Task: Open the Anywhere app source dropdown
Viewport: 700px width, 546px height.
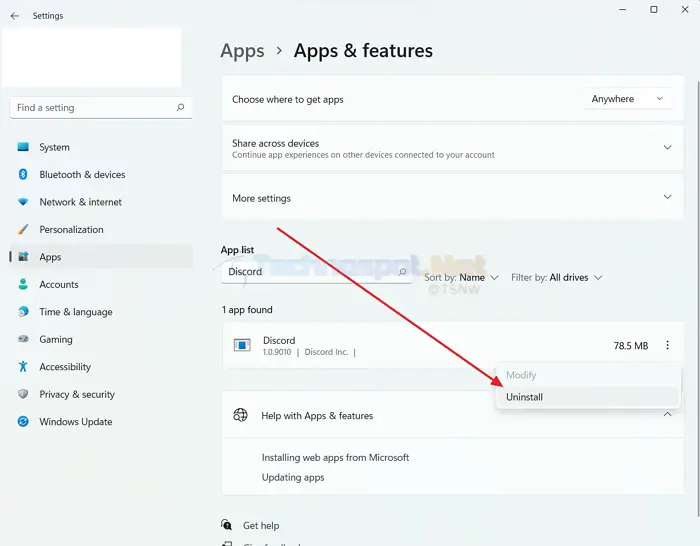Action: [x=627, y=99]
